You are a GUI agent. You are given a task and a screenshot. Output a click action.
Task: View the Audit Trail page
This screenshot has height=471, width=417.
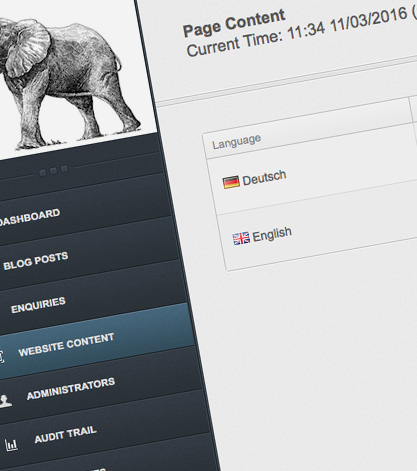tap(65, 435)
